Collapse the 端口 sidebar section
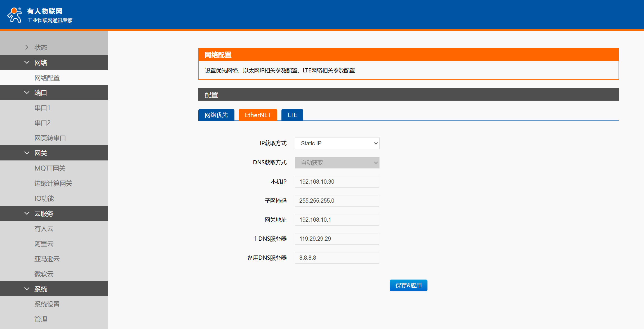 41,93
